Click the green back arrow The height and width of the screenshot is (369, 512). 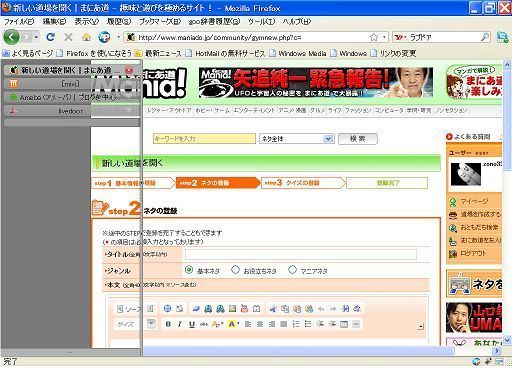point(12,37)
